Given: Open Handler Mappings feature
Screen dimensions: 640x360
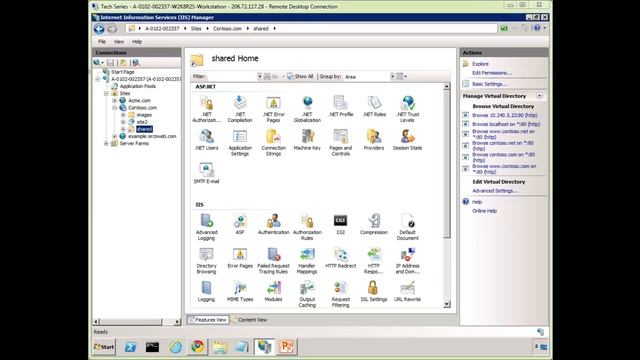Looking at the screenshot, I should [307, 260].
